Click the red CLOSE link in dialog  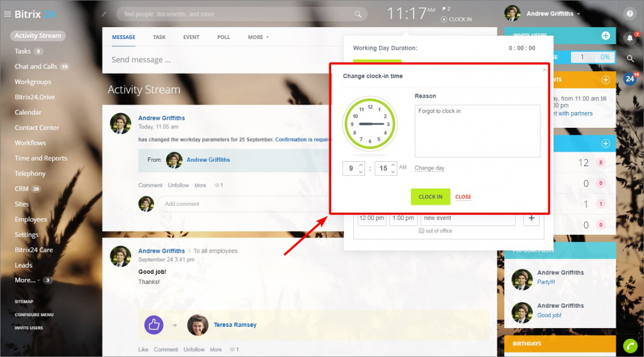coord(463,197)
